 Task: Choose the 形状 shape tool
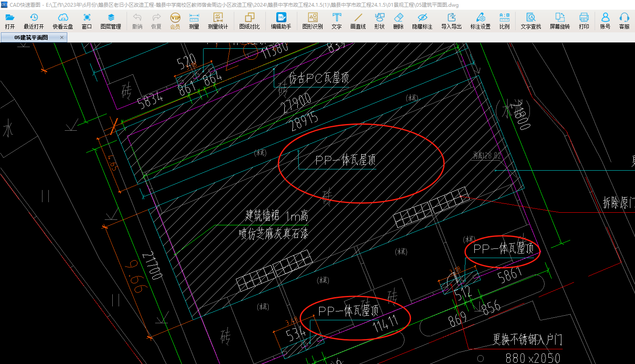click(x=379, y=21)
